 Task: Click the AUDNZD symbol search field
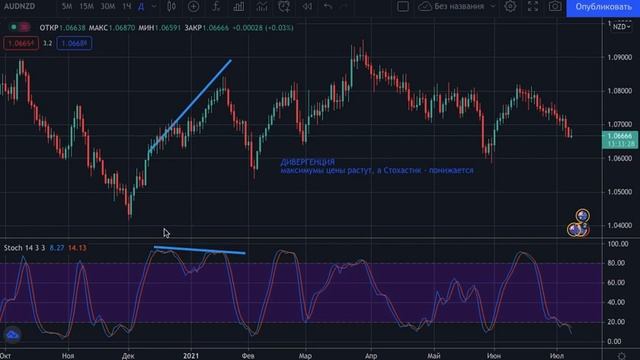[19, 6]
